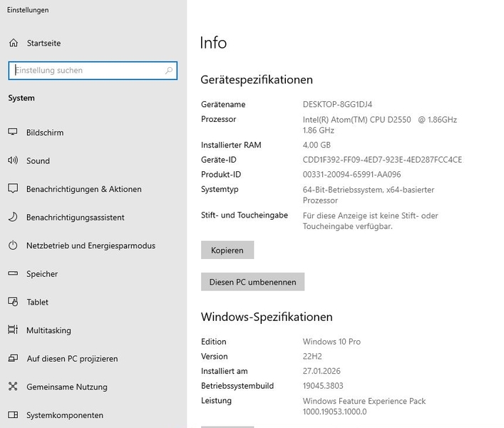Click the moon icon for Benachrichtigungsassistent
Image resolution: width=504 pixels, height=428 pixels.
[13, 218]
